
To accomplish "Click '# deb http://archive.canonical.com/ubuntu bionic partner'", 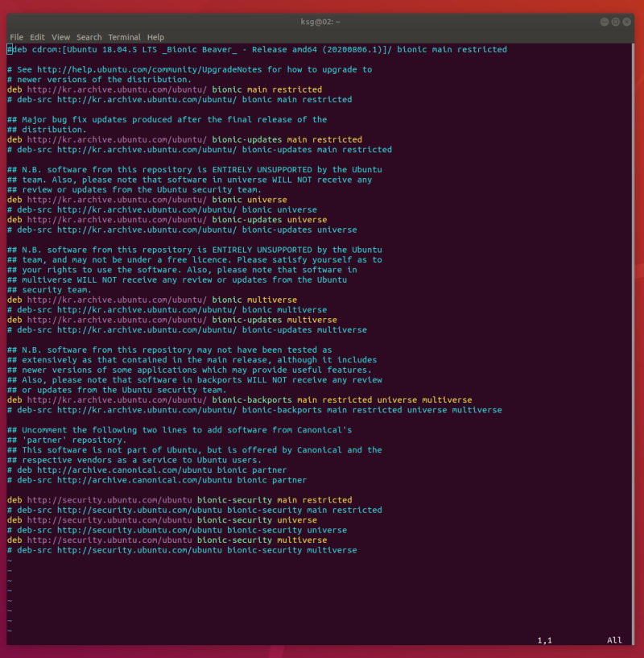I will point(147,470).
